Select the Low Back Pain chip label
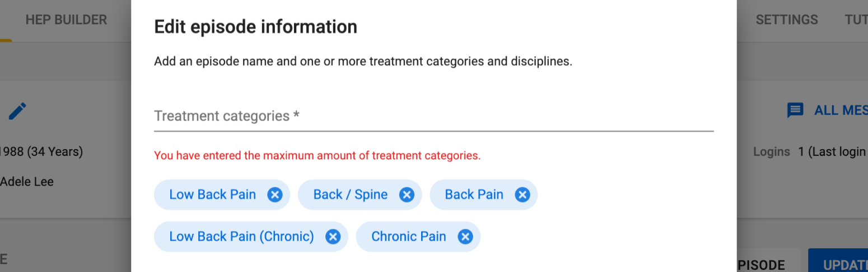 pyautogui.click(x=213, y=195)
